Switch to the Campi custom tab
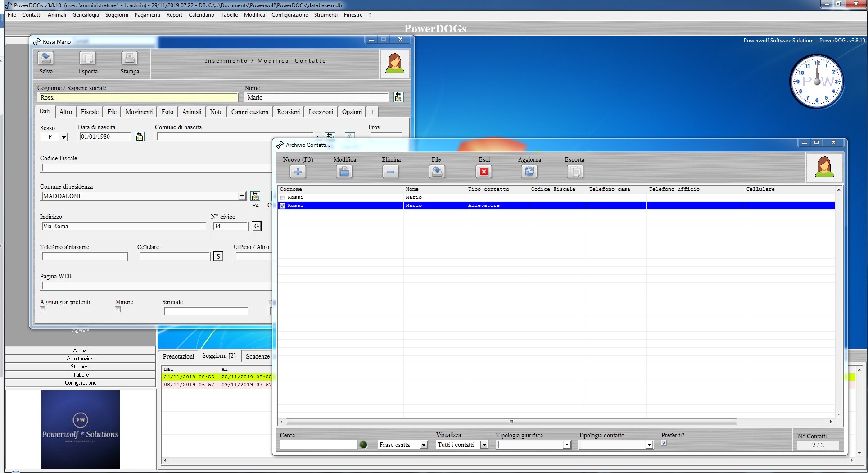Viewport: 868px width, 473px height. [x=249, y=112]
